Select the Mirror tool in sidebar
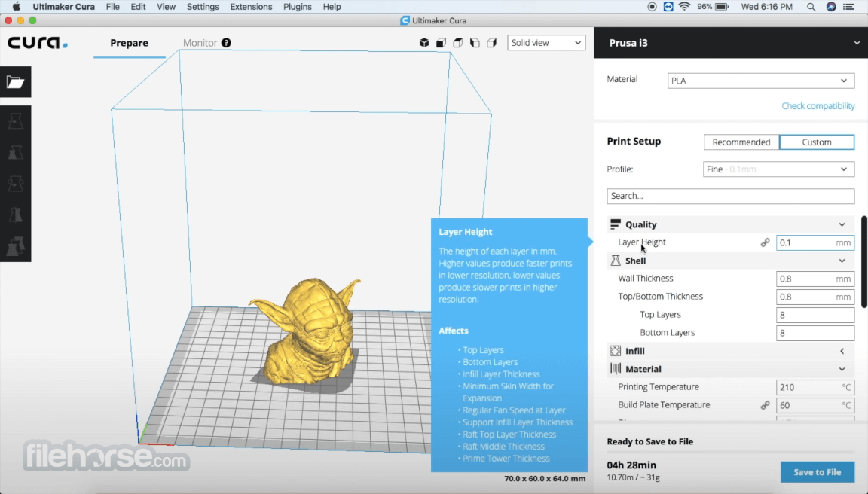868x494 pixels. pos(16,215)
